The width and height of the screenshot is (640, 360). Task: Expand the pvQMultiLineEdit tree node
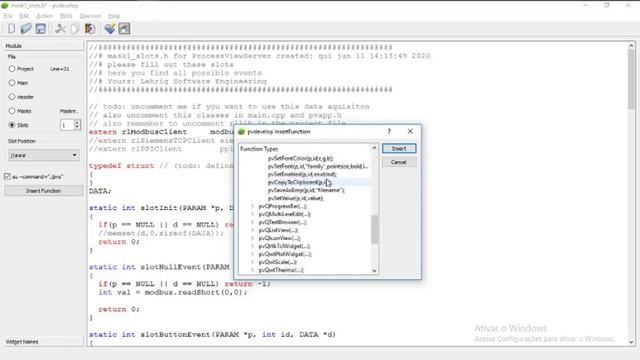coord(253,214)
